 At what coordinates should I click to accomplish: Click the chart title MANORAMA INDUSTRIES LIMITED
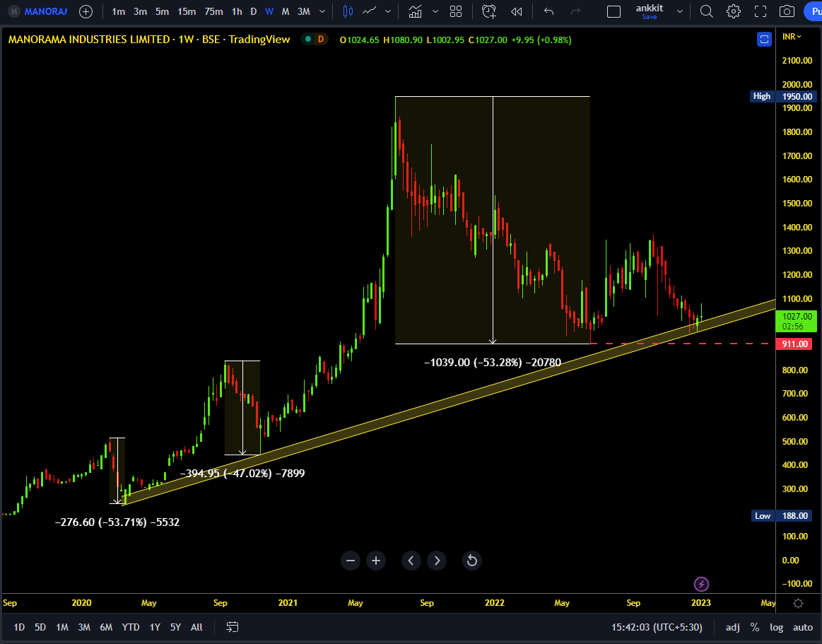[x=89, y=40]
